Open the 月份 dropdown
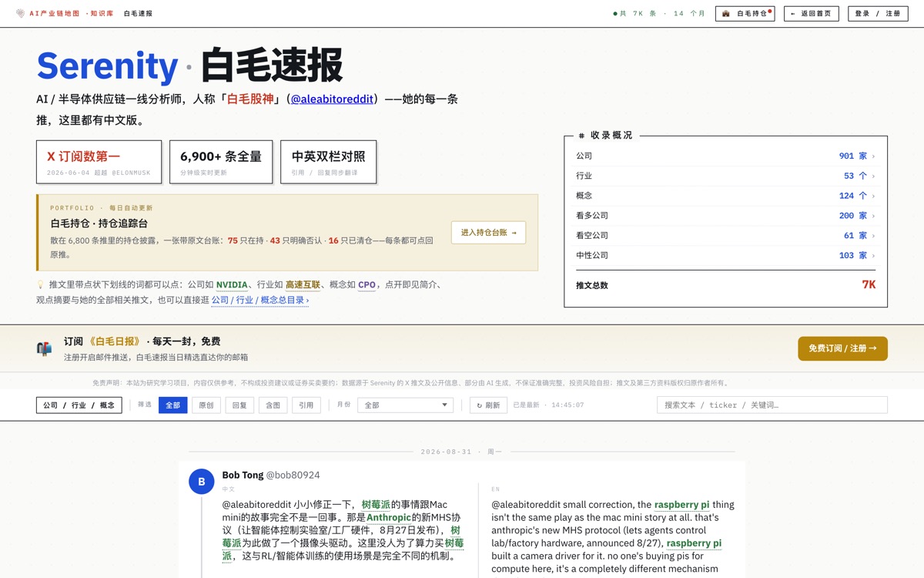924x578 pixels. click(406, 405)
